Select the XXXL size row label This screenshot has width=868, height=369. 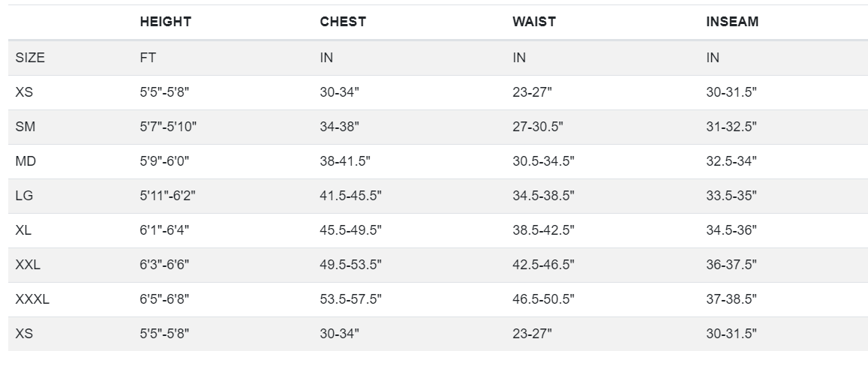pos(32,298)
